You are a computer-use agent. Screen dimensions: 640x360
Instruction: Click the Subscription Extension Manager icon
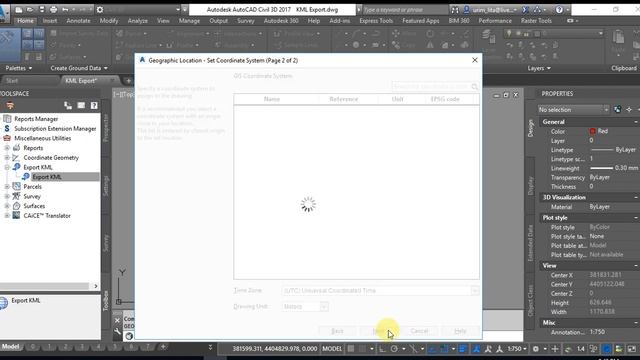7,129
